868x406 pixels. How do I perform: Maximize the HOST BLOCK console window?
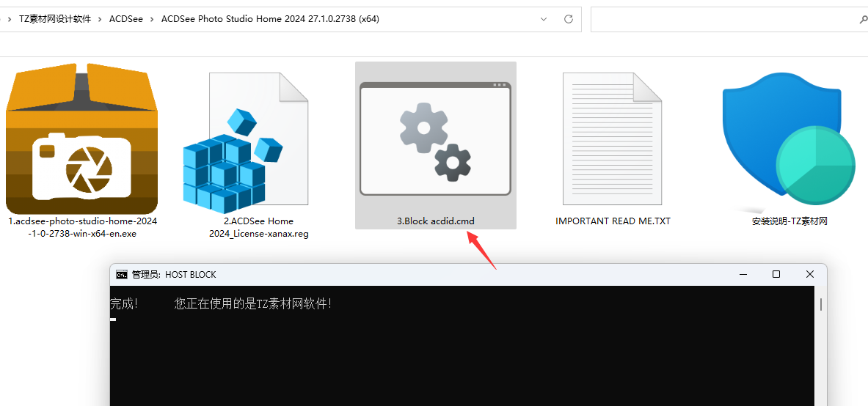click(776, 274)
